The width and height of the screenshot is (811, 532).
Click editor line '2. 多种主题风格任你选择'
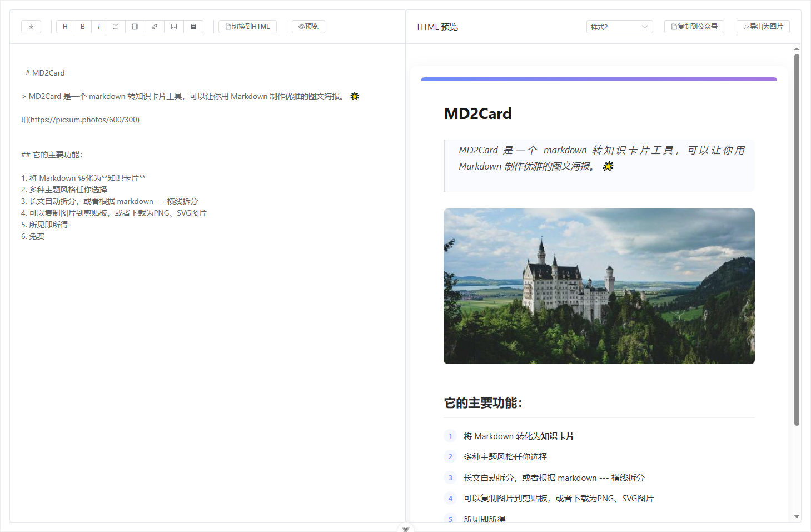(x=64, y=190)
